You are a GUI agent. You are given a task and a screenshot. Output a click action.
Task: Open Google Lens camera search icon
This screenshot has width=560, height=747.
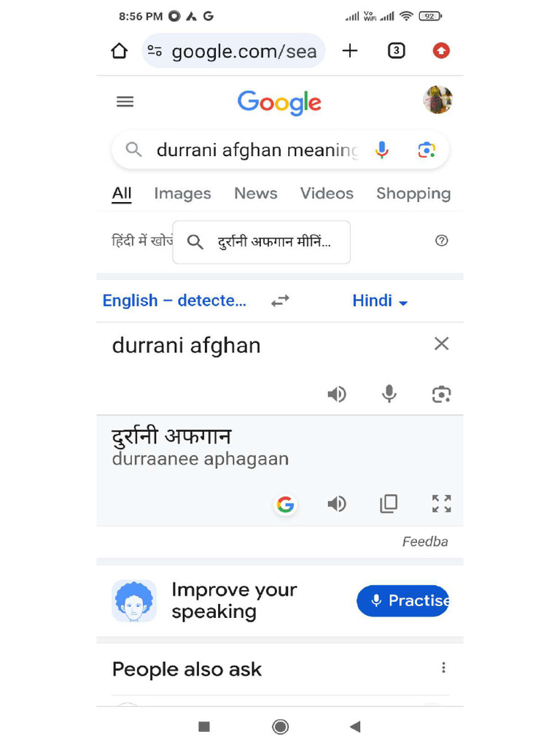(x=427, y=150)
